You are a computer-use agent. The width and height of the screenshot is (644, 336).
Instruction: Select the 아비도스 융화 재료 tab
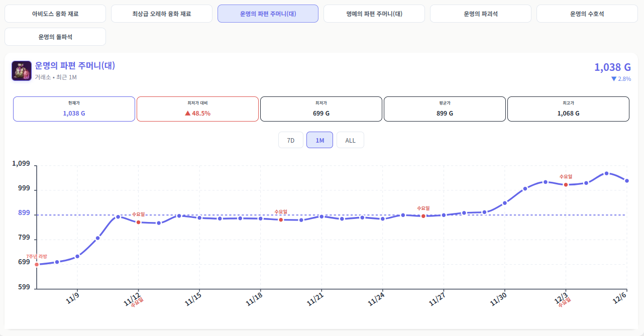55,14
